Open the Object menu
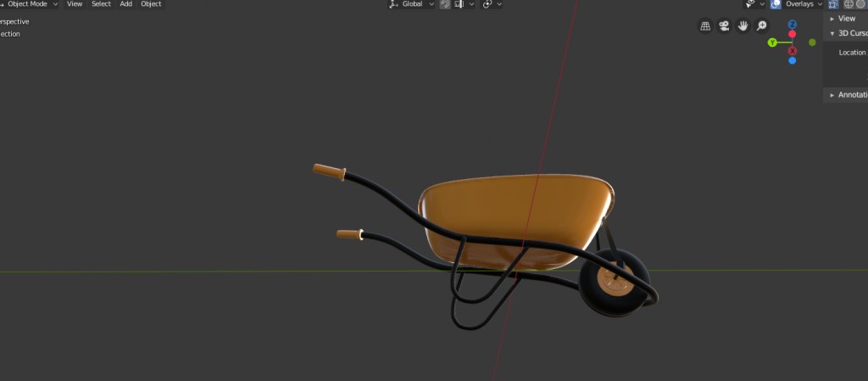This screenshot has height=381, width=868. pyautogui.click(x=151, y=4)
